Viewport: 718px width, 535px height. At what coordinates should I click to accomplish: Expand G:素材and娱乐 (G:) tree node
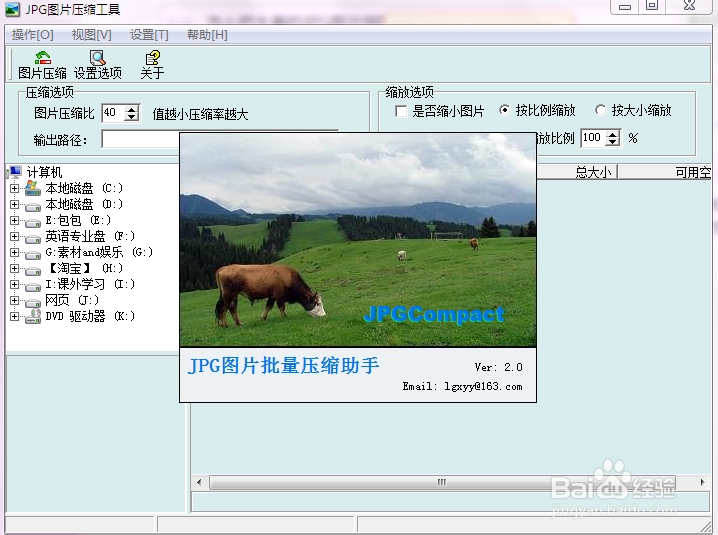[x=14, y=252]
